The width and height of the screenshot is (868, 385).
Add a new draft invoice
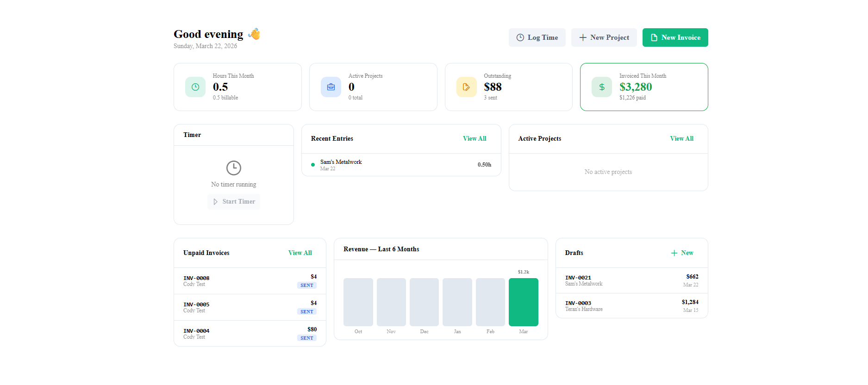click(682, 253)
